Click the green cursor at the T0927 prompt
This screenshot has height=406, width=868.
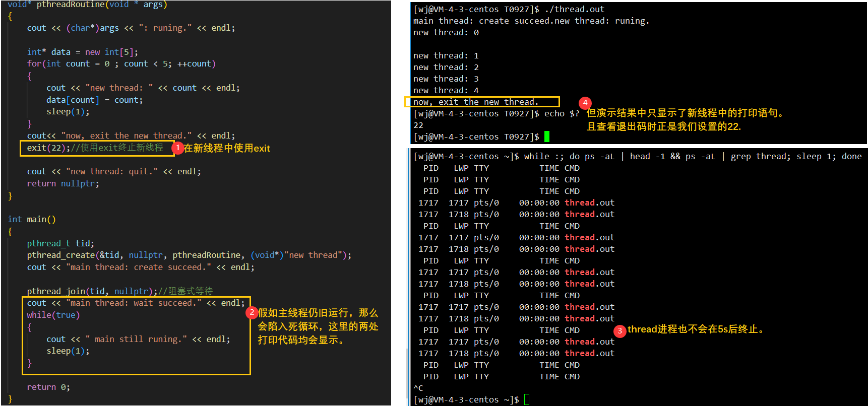click(x=547, y=137)
